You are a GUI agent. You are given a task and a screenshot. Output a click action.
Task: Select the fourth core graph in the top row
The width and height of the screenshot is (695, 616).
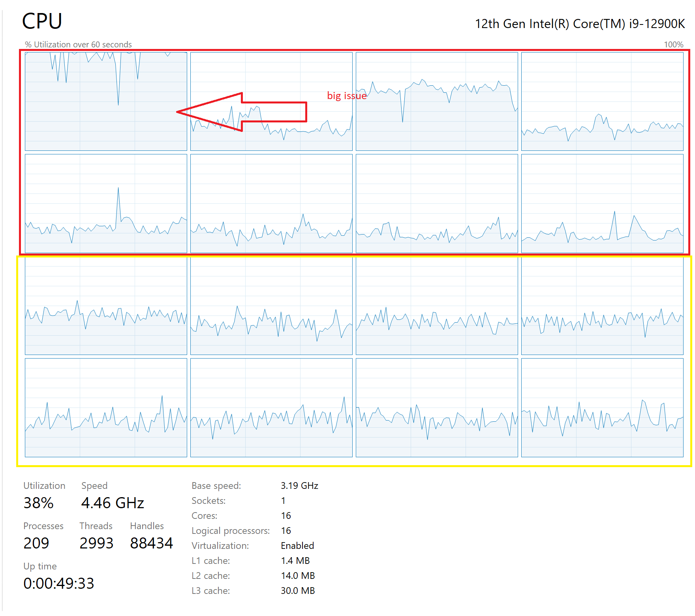[x=602, y=101]
